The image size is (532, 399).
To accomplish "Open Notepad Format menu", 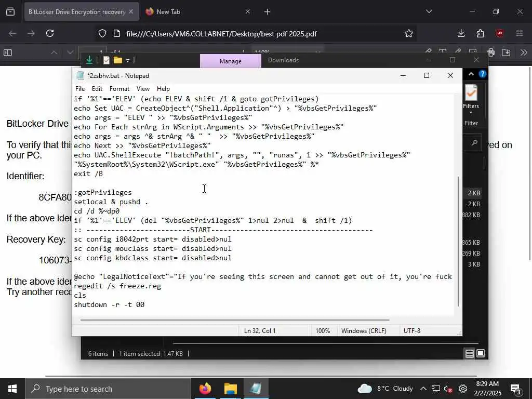I will [x=119, y=89].
